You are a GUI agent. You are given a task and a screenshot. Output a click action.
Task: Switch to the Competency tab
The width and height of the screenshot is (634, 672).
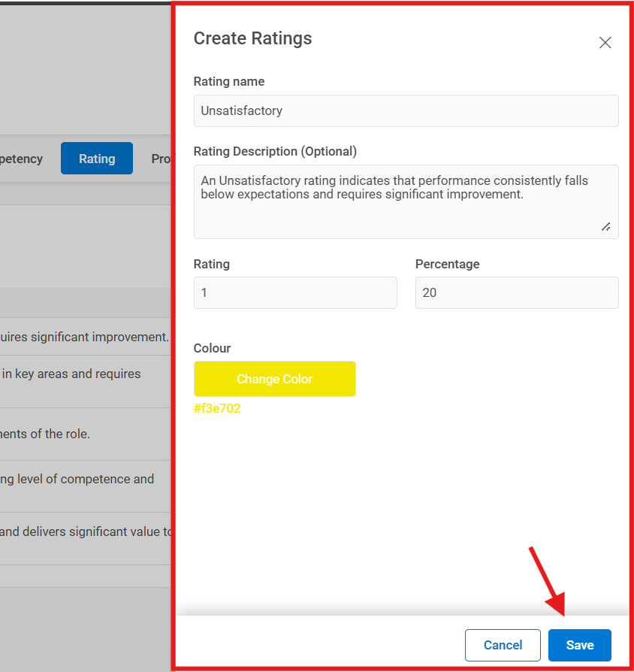(21, 159)
